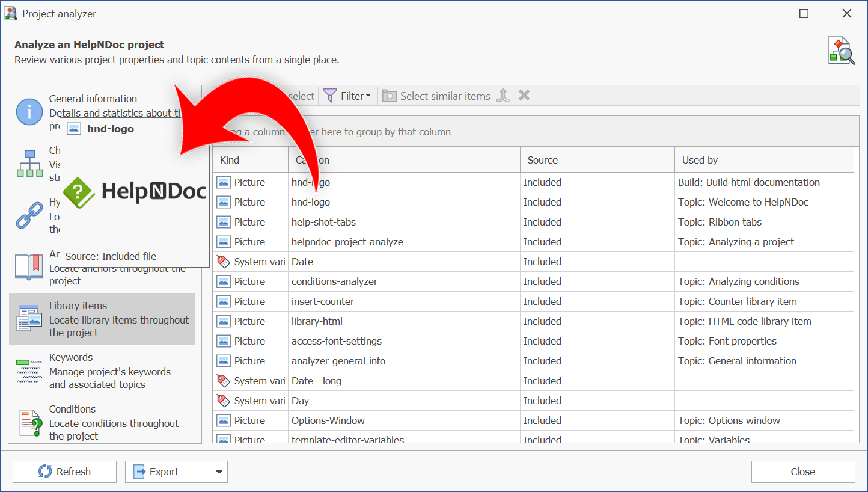Viewport: 868px width, 492px height.
Task: Click picture icon in helpndoc-project-analyze row
Action: (224, 242)
